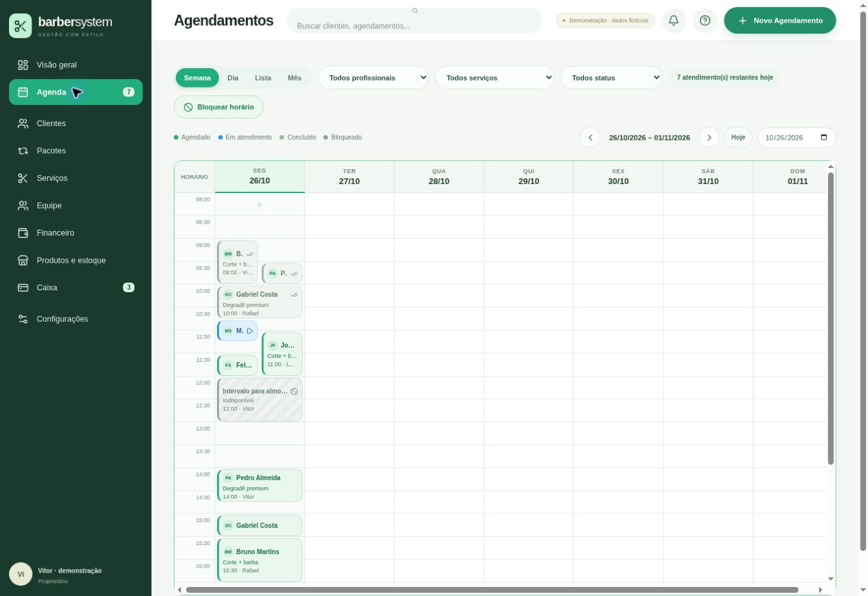Open Gabriel Costa 15:00 appointment
Screen dimensions: 868x596
pyautogui.click(x=259, y=526)
